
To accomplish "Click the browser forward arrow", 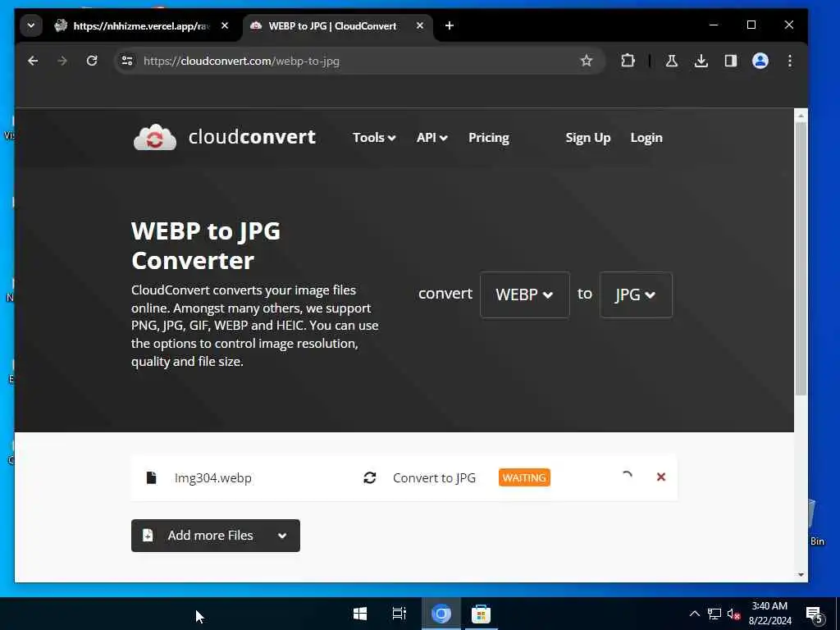I will 62,61.
